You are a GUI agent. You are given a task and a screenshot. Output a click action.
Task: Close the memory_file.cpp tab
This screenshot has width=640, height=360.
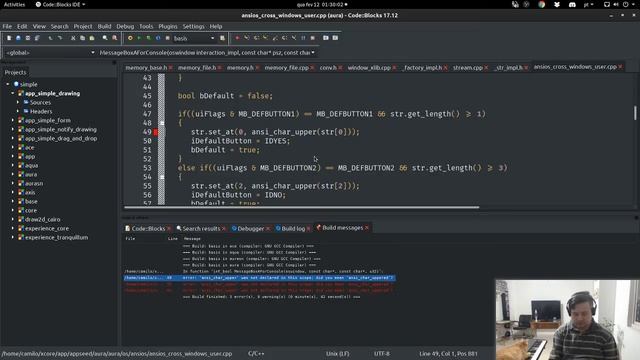(312, 68)
